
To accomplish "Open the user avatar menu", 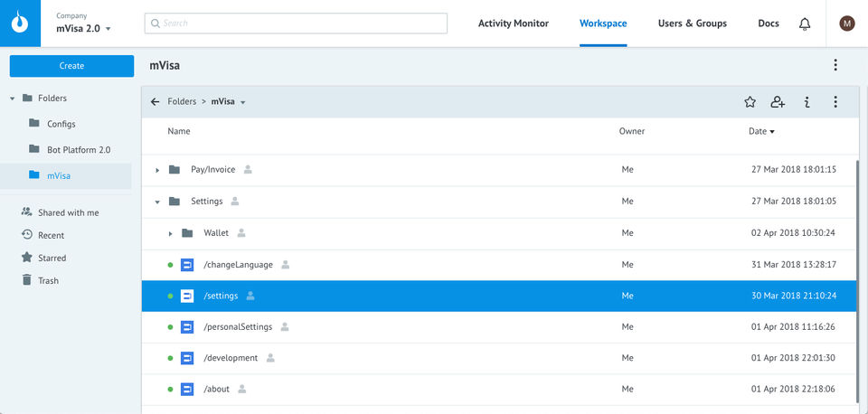I will pos(847,24).
